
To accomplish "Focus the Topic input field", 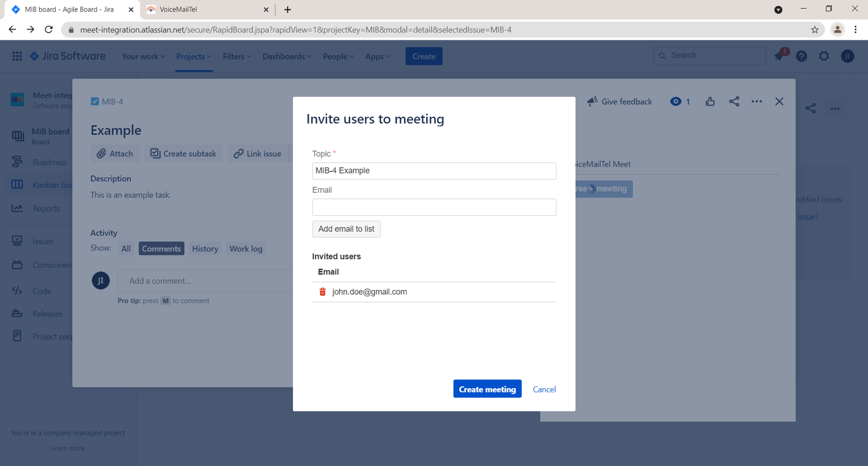I will click(434, 171).
